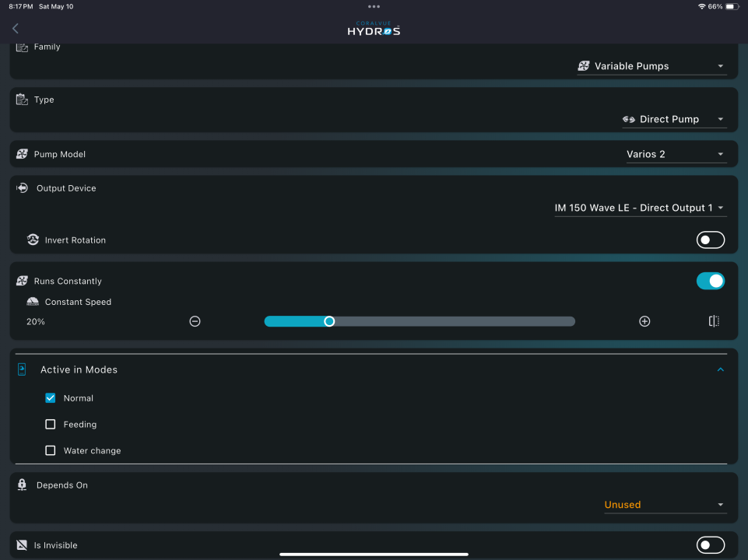Image resolution: width=748 pixels, height=560 pixels.
Task: Collapse the Active in Modes section
Action: pyautogui.click(x=720, y=369)
